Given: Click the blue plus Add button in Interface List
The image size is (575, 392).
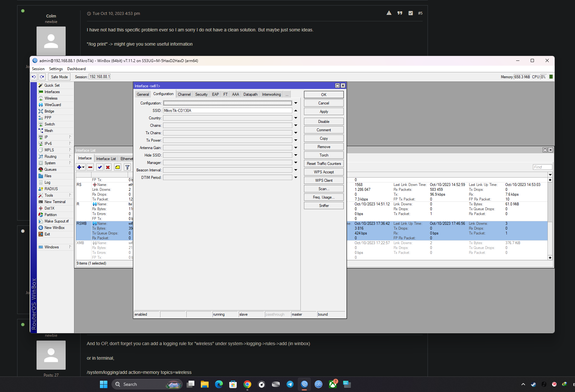Looking at the screenshot, I should coord(81,167).
